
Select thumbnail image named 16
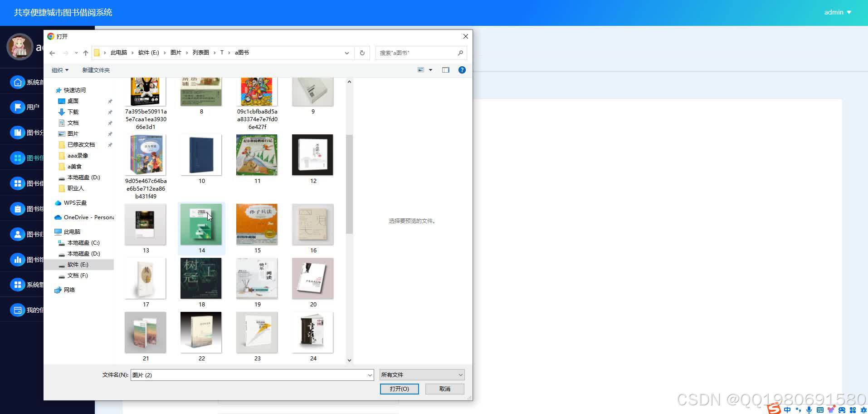(x=313, y=225)
